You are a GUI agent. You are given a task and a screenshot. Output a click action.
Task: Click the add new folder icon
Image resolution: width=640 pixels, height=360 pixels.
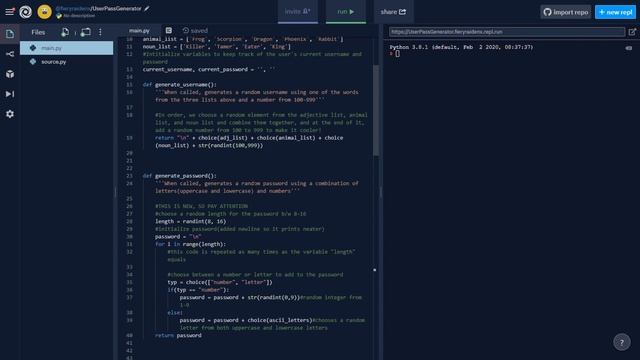coord(85,32)
